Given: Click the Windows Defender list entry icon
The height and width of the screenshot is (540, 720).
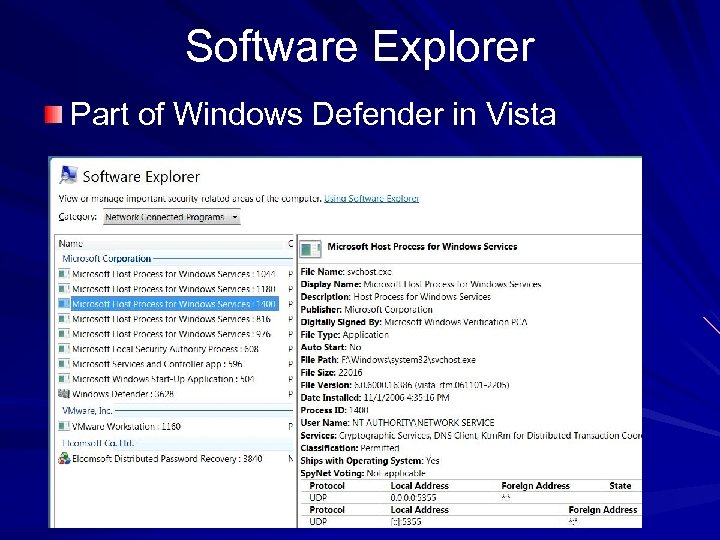Looking at the screenshot, I should (x=64, y=394).
